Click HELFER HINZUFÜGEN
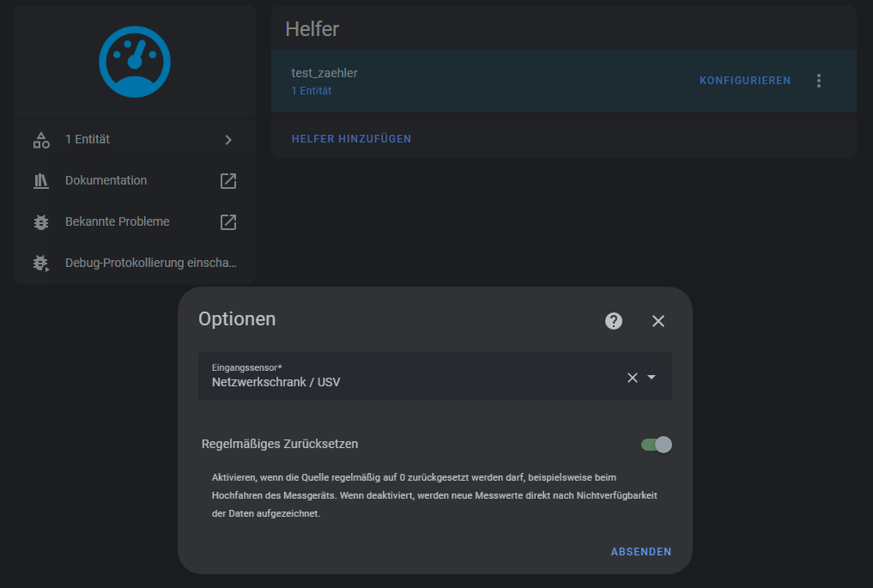Screen dimensions: 873x588 pos(351,139)
